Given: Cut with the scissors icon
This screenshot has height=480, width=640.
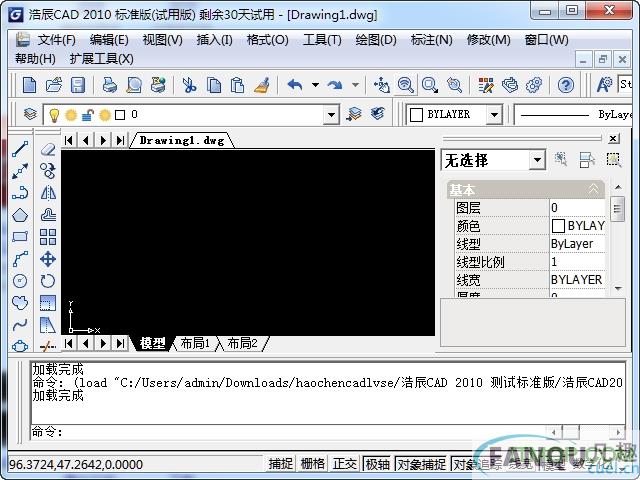Looking at the screenshot, I should [x=189, y=85].
